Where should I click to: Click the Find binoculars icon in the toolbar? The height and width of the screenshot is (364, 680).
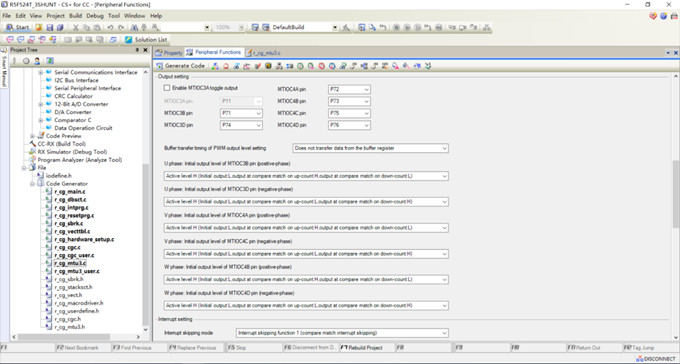point(134,27)
